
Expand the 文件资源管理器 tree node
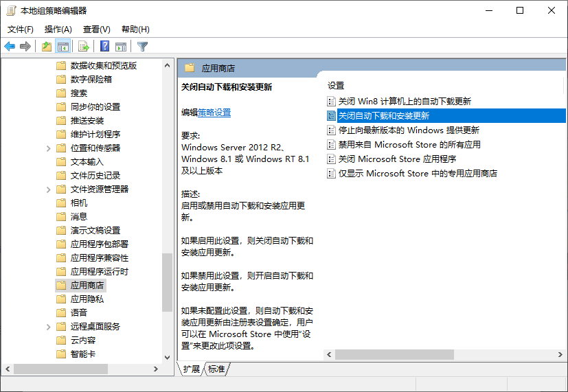pos(49,189)
